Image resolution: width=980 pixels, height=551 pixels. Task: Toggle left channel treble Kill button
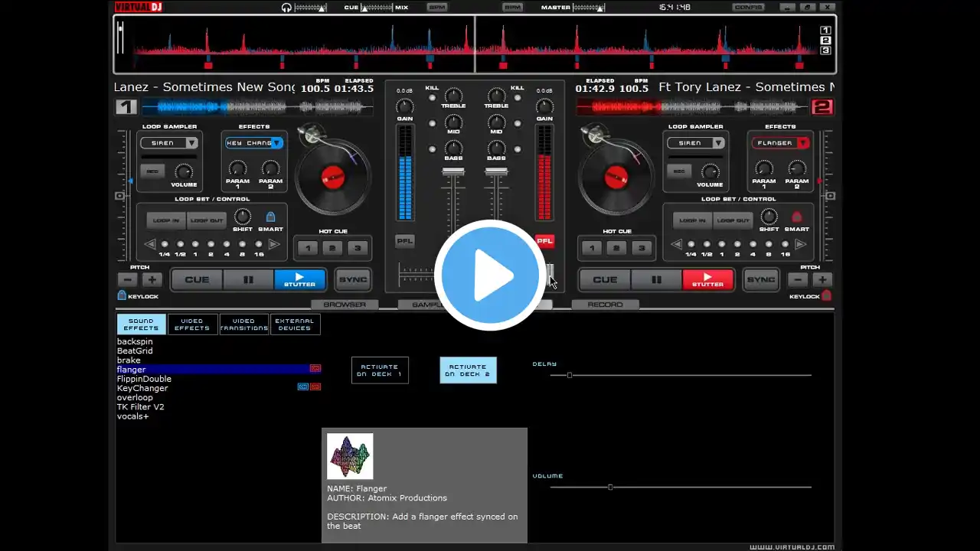click(433, 98)
